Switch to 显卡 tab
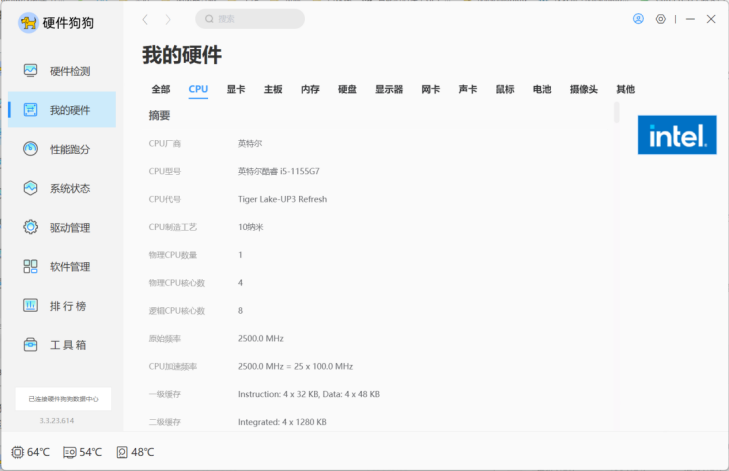The image size is (729, 471). pos(236,89)
